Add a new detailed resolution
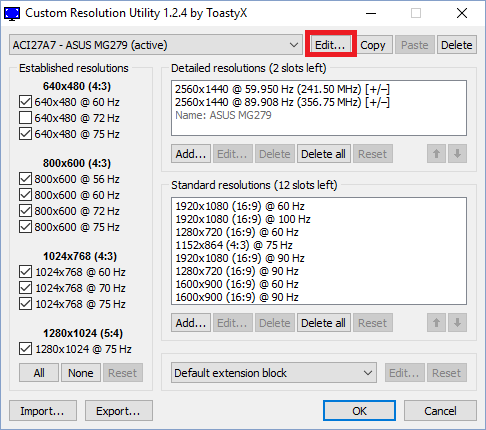Viewport: 486px width, 430px height. coord(191,154)
